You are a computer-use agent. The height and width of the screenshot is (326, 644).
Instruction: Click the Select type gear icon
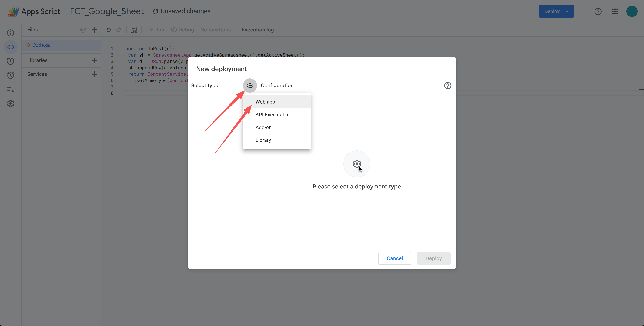(x=250, y=86)
